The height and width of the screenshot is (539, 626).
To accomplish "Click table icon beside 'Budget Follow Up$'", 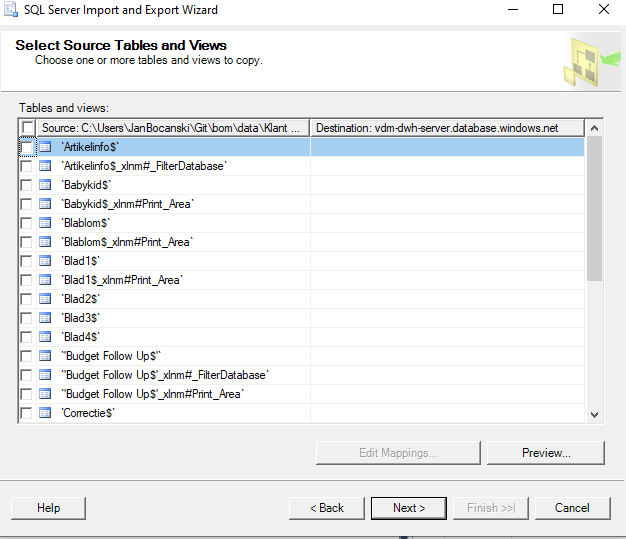I will (x=45, y=356).
